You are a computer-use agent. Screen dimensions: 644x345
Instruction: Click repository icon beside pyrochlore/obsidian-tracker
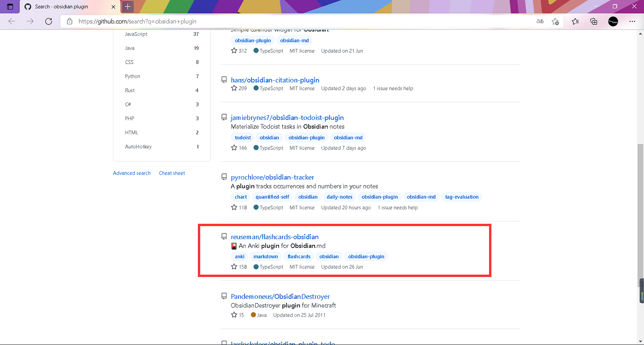pos(224,177)
